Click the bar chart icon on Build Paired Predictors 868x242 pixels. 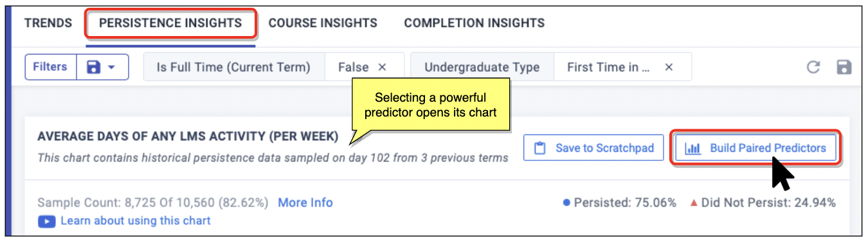(693, 149)
